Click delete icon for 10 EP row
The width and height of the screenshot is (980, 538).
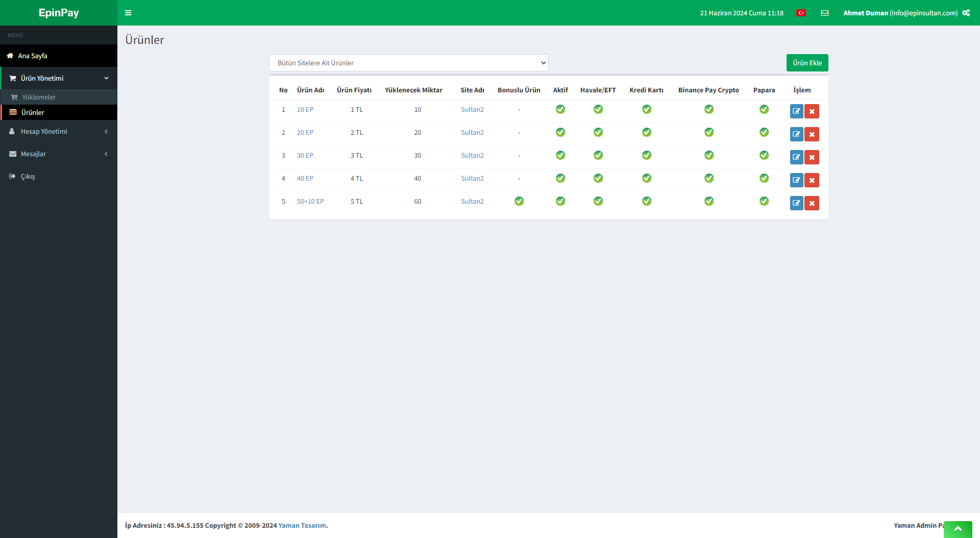812,111
